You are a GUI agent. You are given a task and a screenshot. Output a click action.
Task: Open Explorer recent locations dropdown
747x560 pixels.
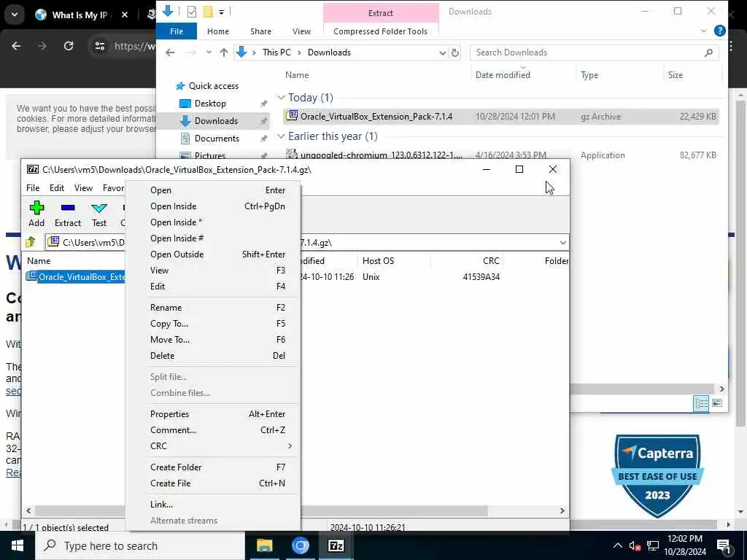click(x=209, y=52)
